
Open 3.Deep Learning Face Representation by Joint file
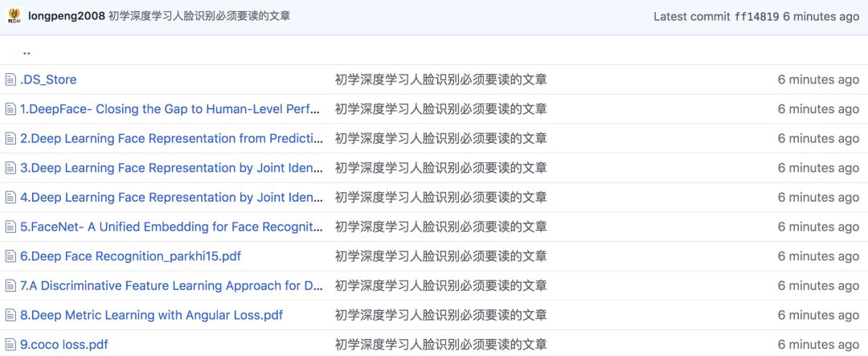click(x=172, y=168)
